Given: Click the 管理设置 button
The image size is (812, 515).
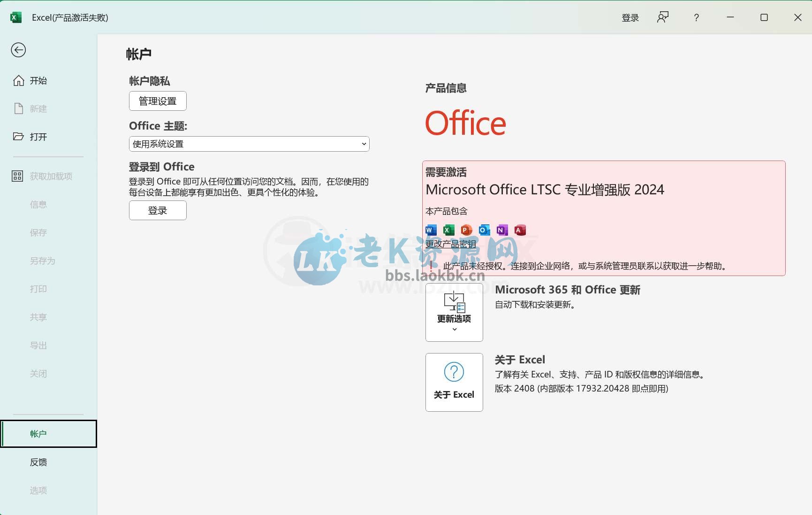Looking at the screenshot, I should coord(158,101).
